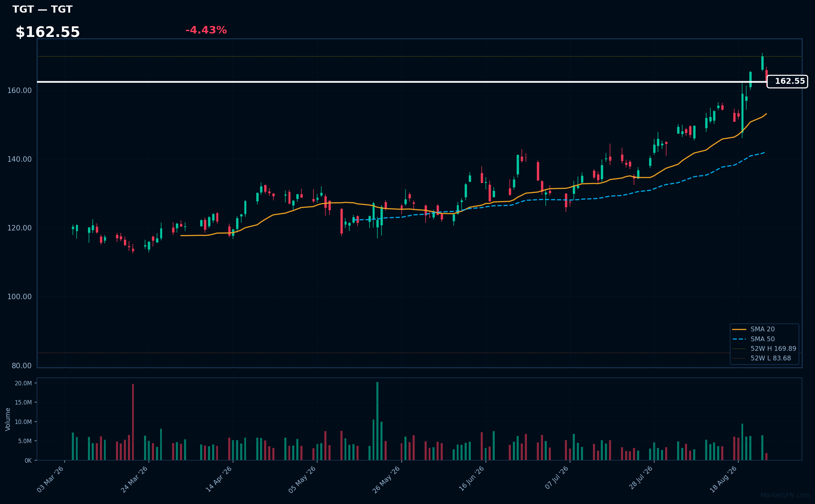The height and width of the screenshot is (504, 815).
Task: Click the 10.0M volume axis label
Action: (x=23, y=422)
